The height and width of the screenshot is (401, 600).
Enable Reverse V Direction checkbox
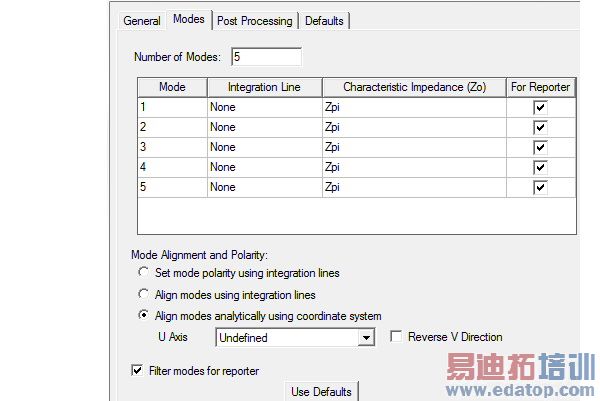tap(396, 337)
